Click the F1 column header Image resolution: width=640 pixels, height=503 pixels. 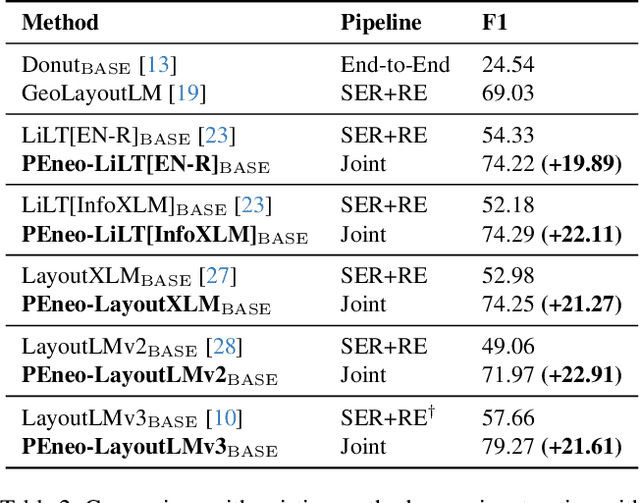(x=495, y=22)
